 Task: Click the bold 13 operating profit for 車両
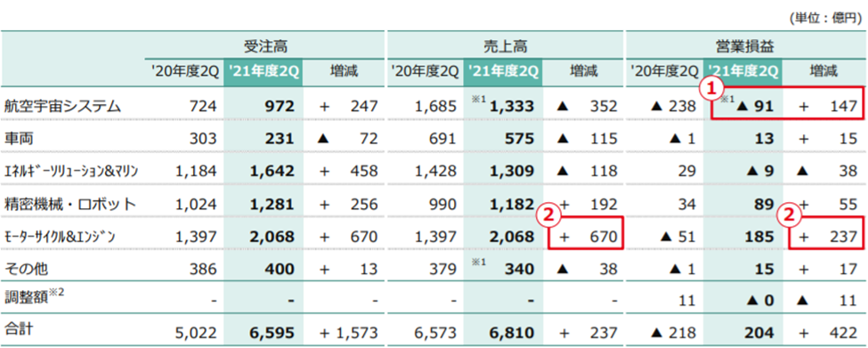click(766, 139)
